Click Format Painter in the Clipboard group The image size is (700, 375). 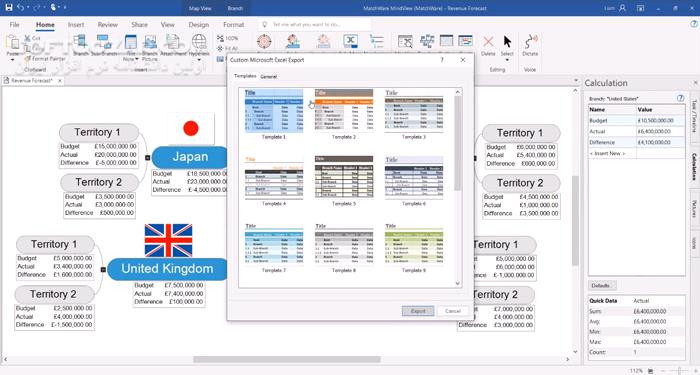[x=45, y=58]
